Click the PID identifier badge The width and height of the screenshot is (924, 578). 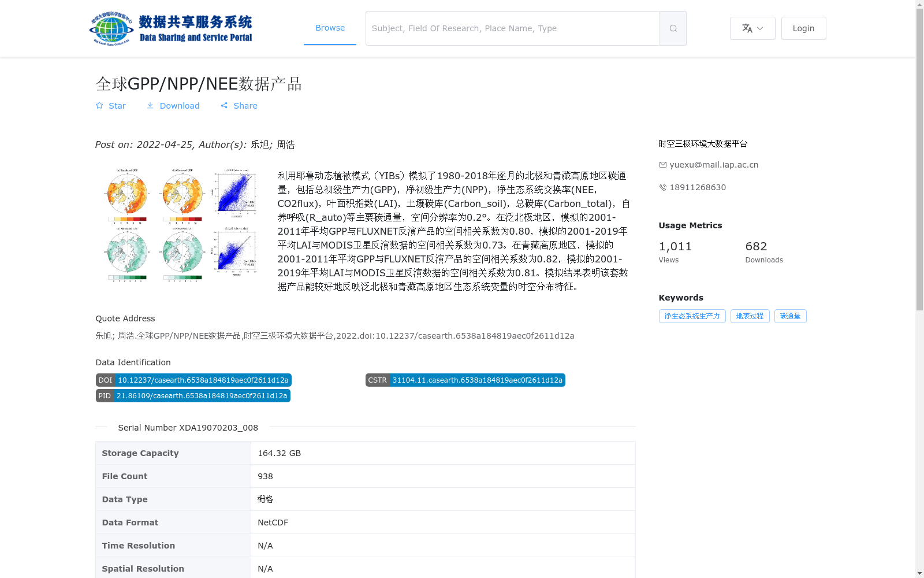click(193, 395)
